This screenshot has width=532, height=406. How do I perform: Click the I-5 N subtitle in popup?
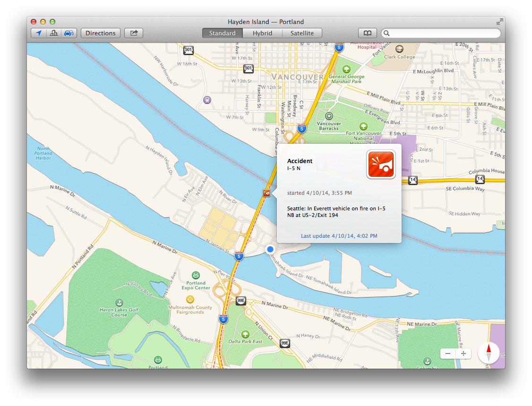click(x=293, y=168)
